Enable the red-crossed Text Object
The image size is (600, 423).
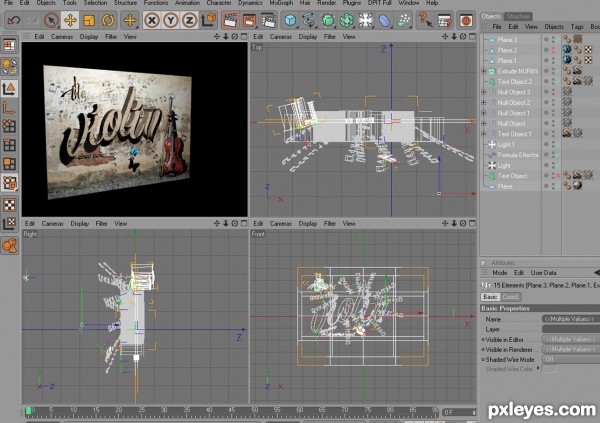point(558,176)
